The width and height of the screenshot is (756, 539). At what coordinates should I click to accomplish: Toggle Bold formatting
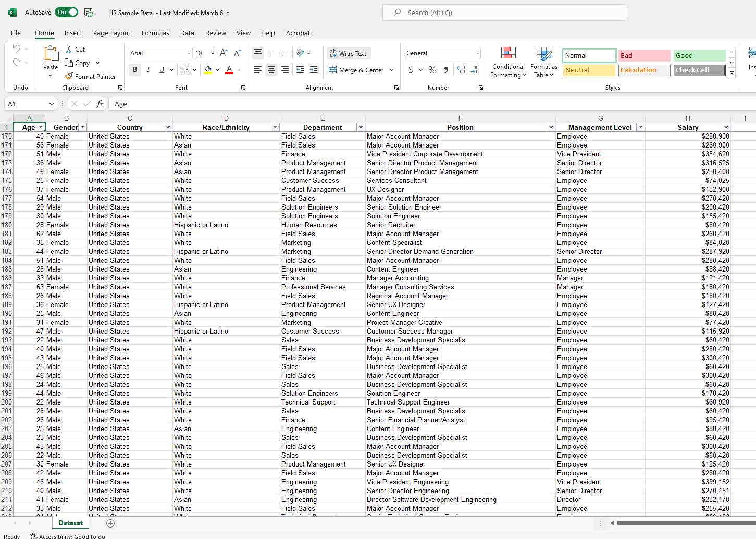point(135,70)
